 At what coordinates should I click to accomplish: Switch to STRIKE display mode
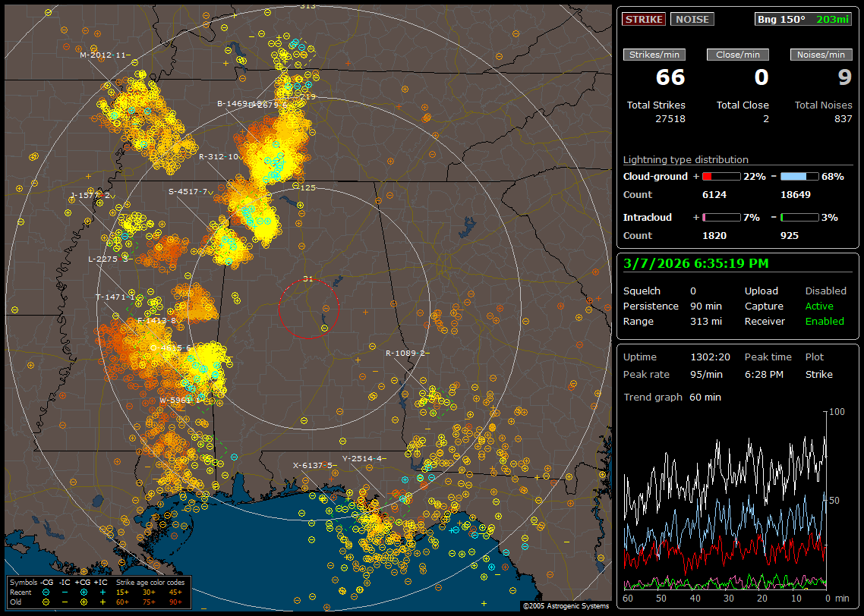click(644, 19)
